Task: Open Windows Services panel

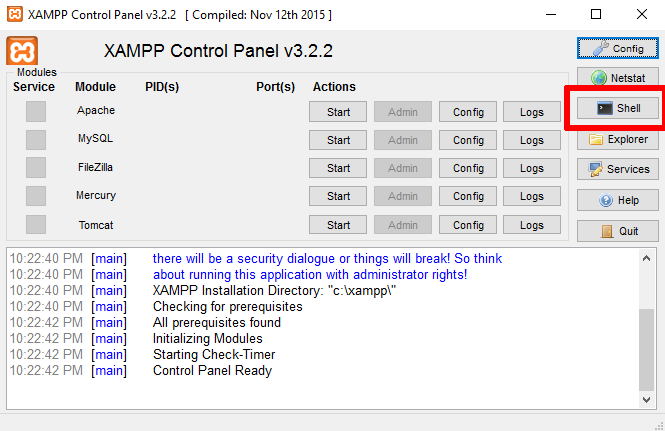Action: 618,170
